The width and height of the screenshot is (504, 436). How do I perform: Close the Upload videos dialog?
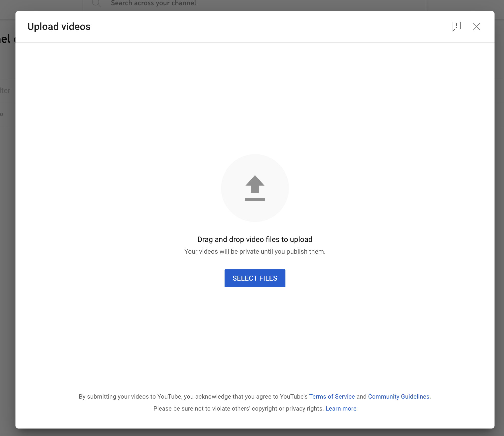click(x=476, y=27)
